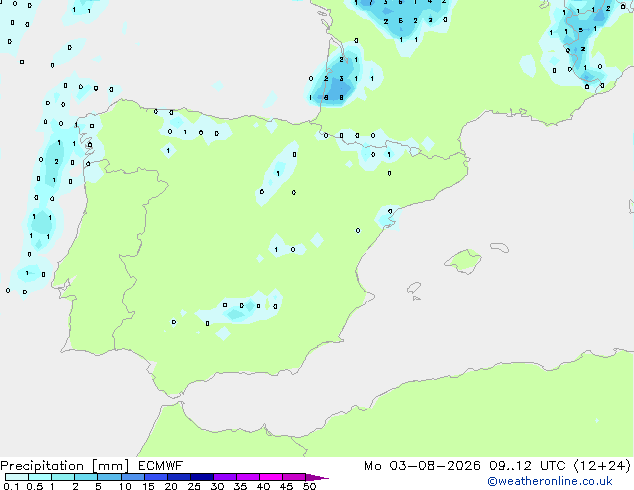Click the 45–50 mm legend swatch
Screen dimensions: 634x490
click(294, 477)
